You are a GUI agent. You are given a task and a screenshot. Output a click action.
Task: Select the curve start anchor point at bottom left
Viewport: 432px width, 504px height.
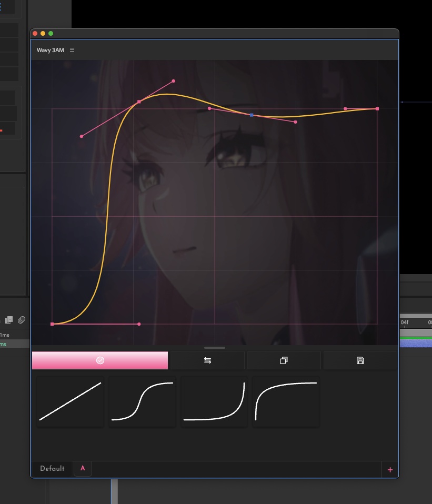(x=52, y=324)
